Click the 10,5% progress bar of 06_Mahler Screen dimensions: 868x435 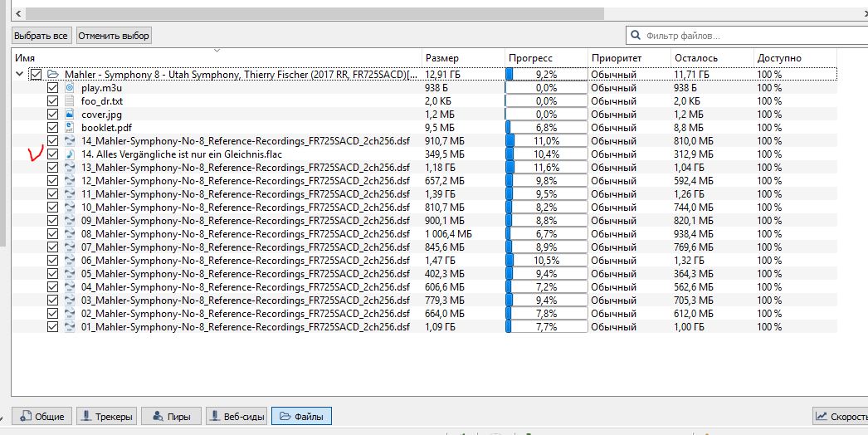546,261
